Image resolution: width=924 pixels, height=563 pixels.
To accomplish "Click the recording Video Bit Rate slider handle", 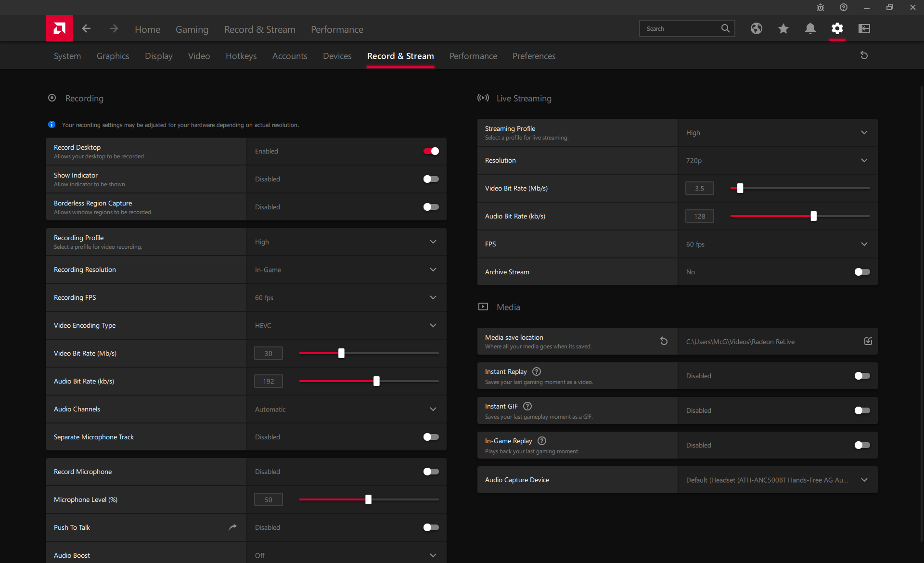I will (341, 353).
